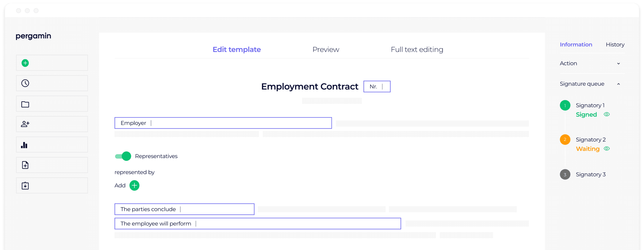This screenshot has height=250, width=644.
Task: Click the add user sidebar icon
Action: (25, 124)
